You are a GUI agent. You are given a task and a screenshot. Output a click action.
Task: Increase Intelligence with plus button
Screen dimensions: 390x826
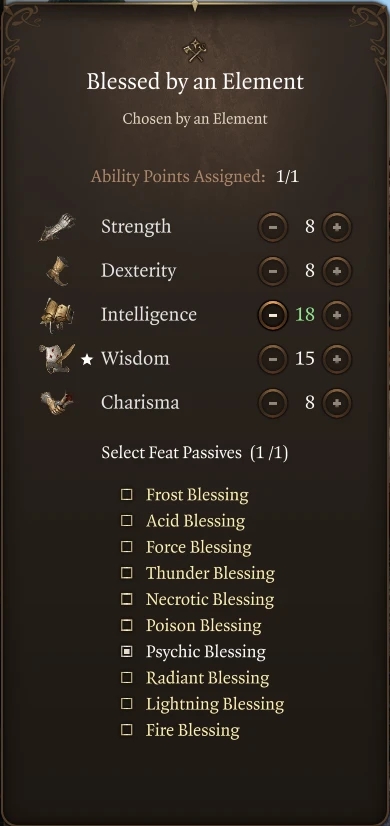(337, 315)
